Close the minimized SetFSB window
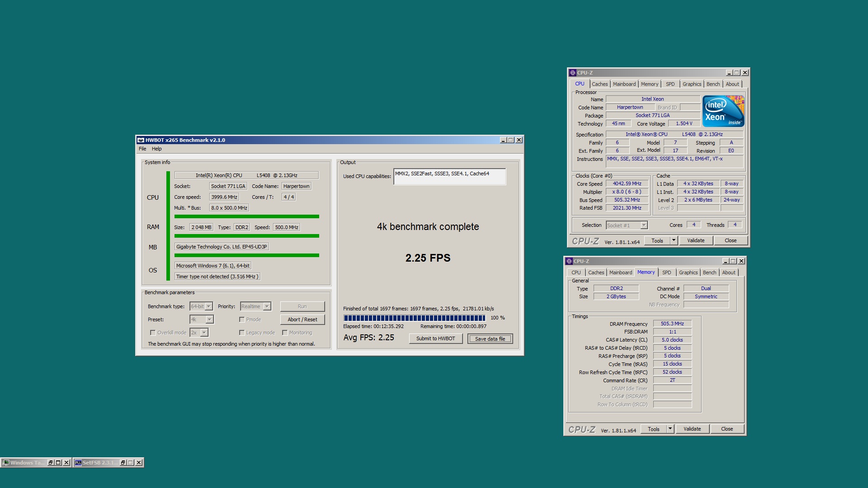This screenshot has height=488, width=868. point(139,463)
